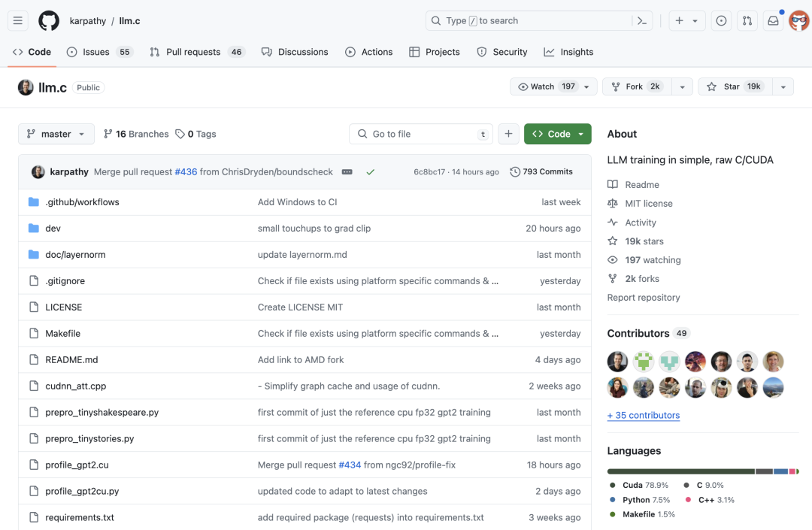Open the Watch 197 dropdown

[553, 86]
